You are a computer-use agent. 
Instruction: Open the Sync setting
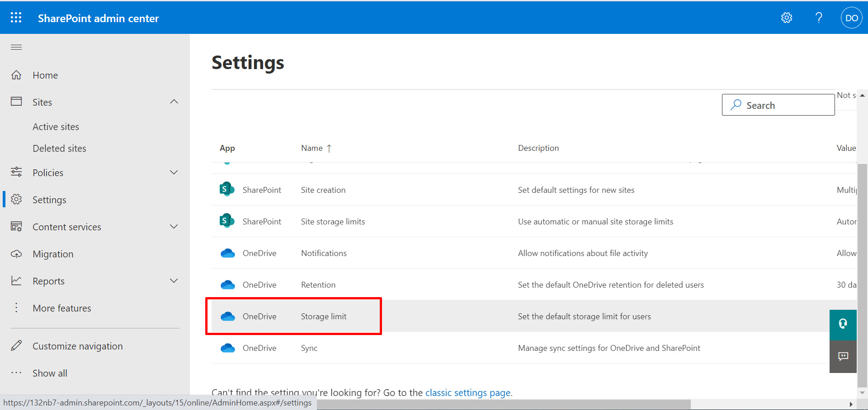point(309,348)
